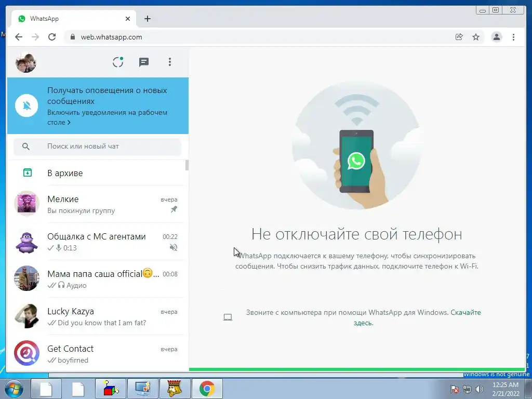Click the pin icon on Мелкие chat

click(x=174, y=209)
